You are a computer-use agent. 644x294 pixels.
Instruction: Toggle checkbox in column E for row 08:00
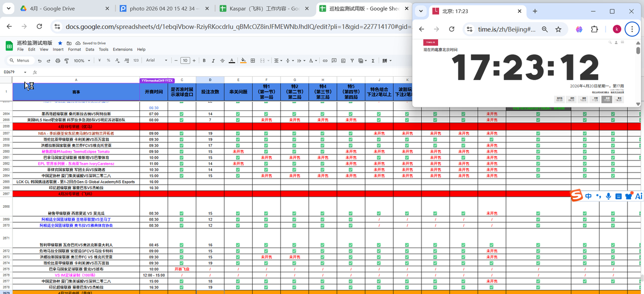[x=238, y=120]
